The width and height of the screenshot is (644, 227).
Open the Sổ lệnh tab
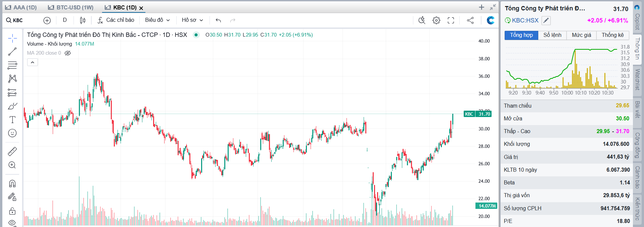552,35
